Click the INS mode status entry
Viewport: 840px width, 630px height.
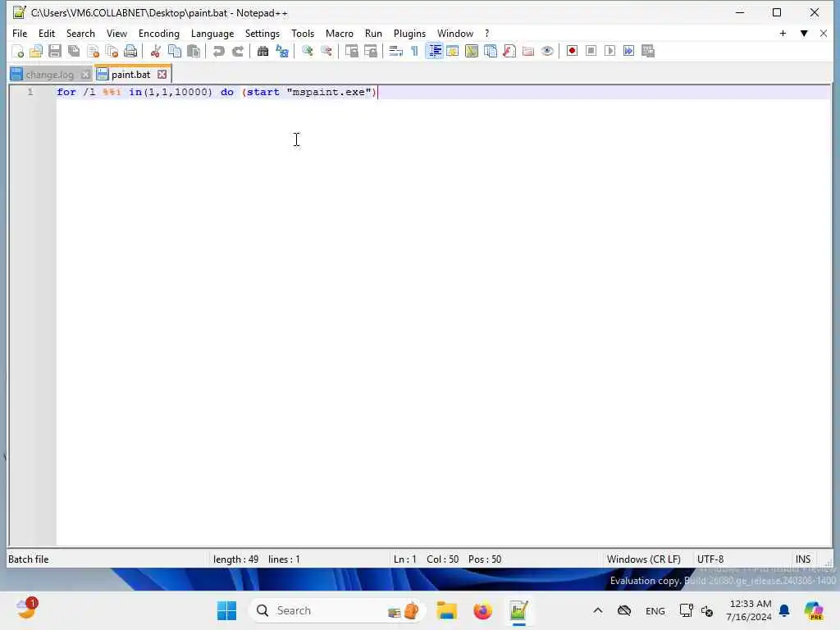coord(802,559)
